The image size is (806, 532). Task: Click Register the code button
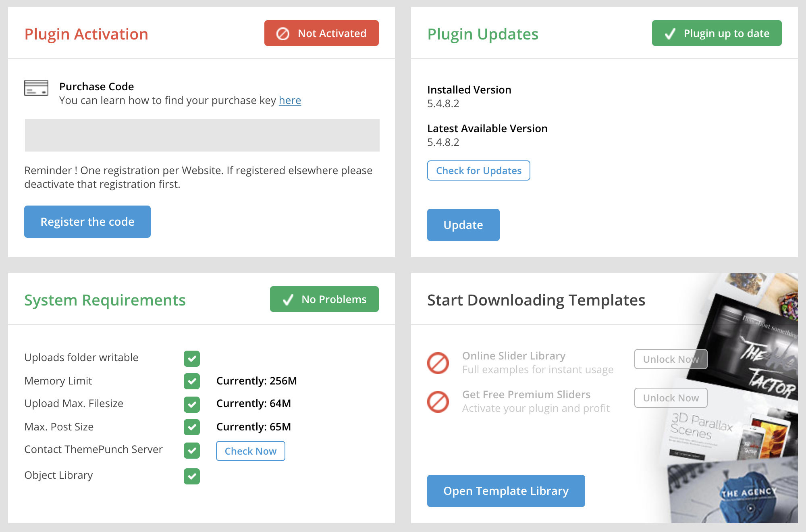pyautogui.click(x=87, y=222)
